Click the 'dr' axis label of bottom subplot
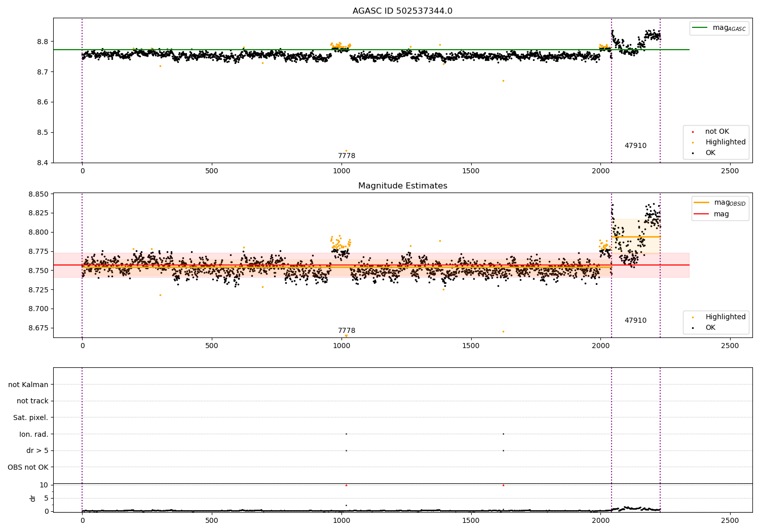The height and width of the screenshot is (532, 760). pyautogui.click(x=33, y=498)
